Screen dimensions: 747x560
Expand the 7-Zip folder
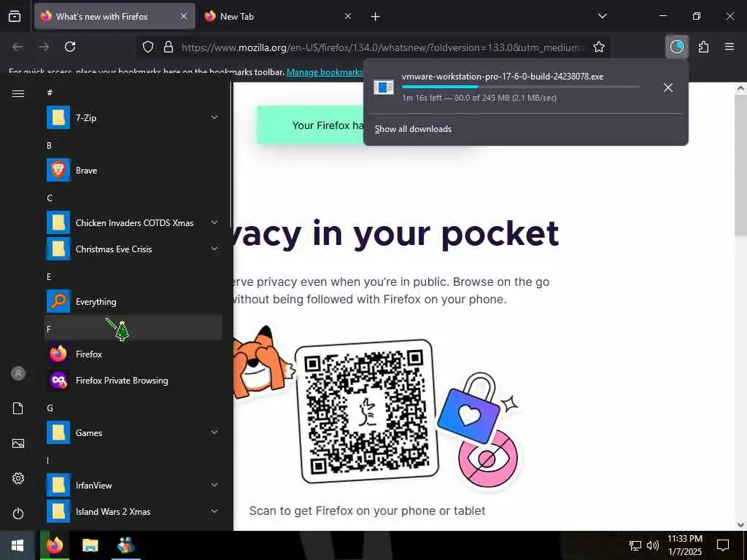coord(133,117)
